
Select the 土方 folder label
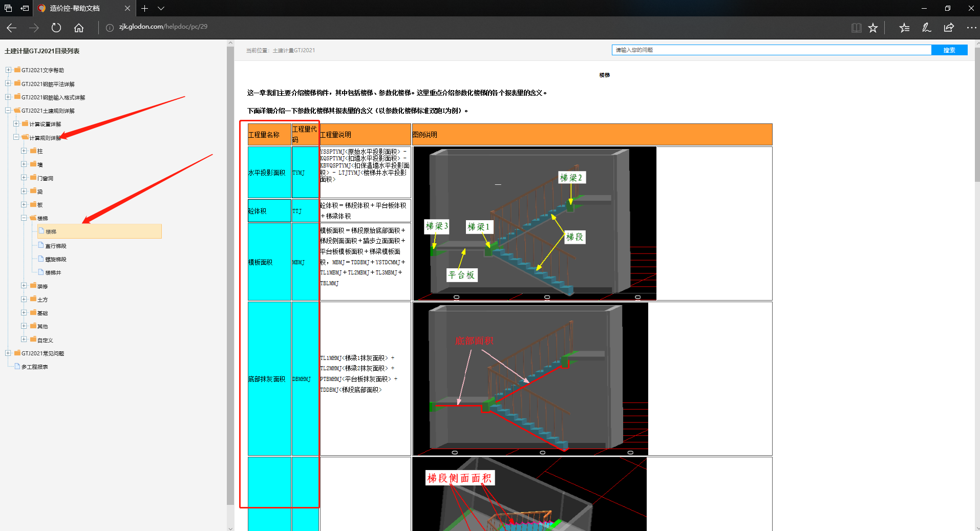click(x=42, y=300)
